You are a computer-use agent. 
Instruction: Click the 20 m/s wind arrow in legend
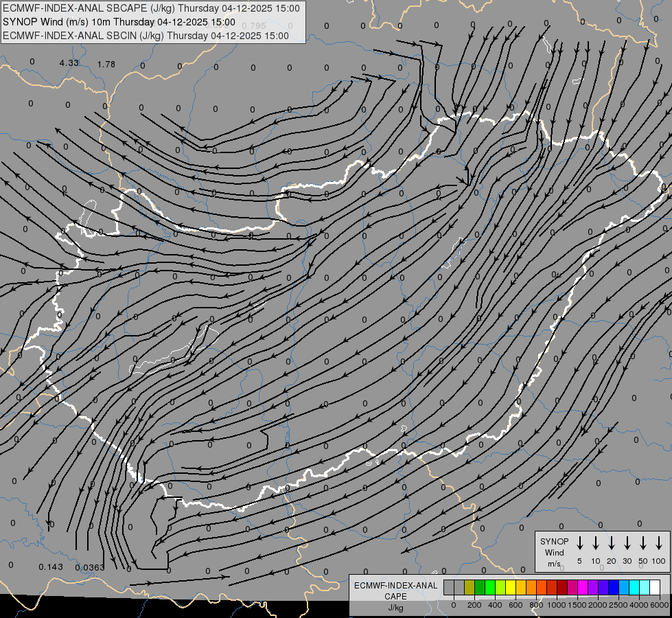pos(612,542)
